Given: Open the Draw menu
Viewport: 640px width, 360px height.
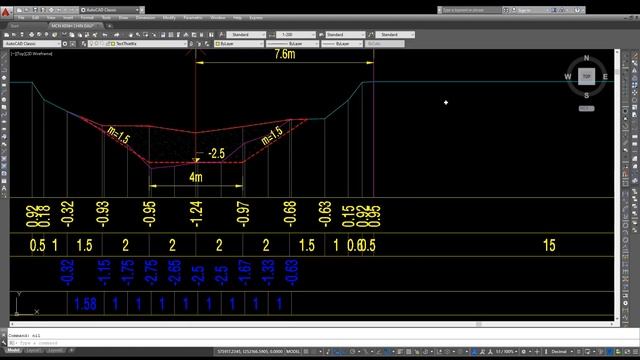Looking at the screenshot, I should [124, 18].
